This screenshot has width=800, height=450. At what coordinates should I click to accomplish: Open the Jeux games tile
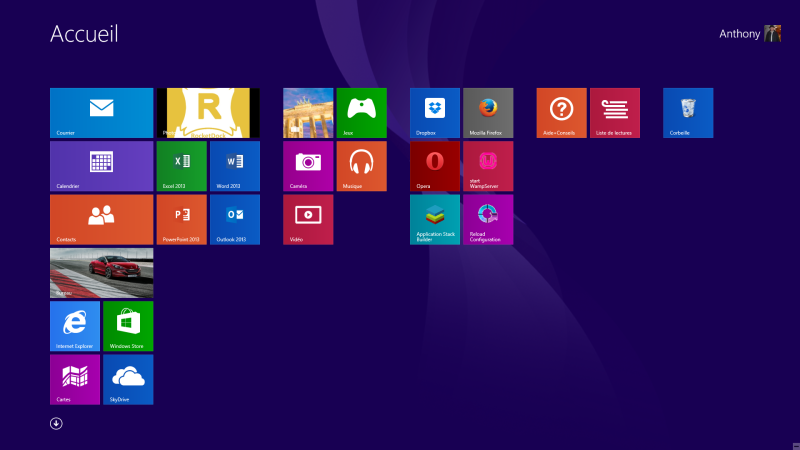[x=362, y=113]
